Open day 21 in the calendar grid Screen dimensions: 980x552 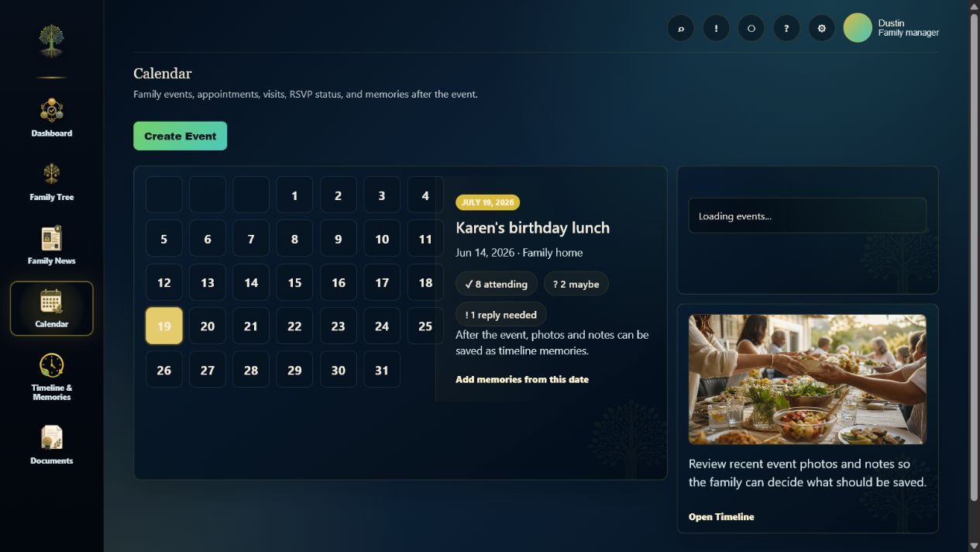coord(251,326)
